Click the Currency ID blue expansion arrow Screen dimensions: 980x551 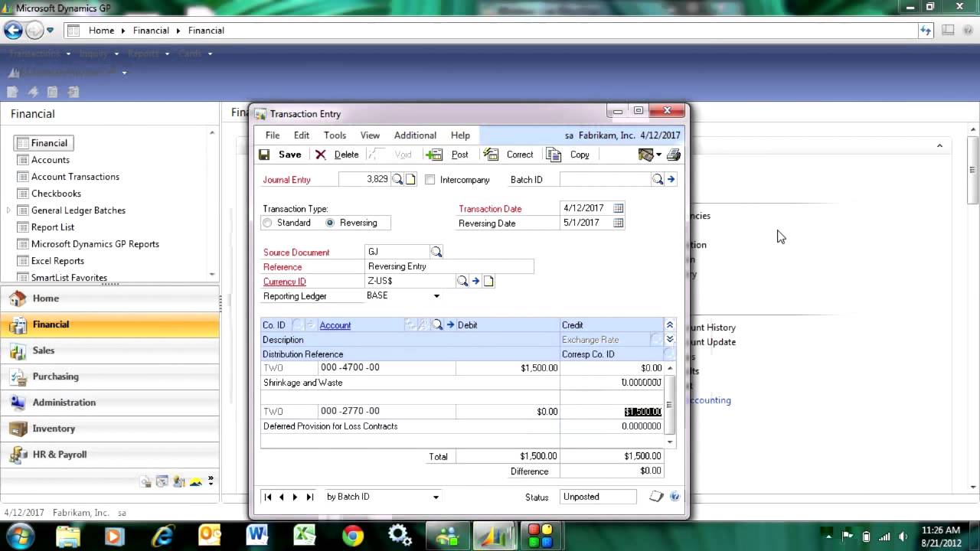tap(475, 281)
